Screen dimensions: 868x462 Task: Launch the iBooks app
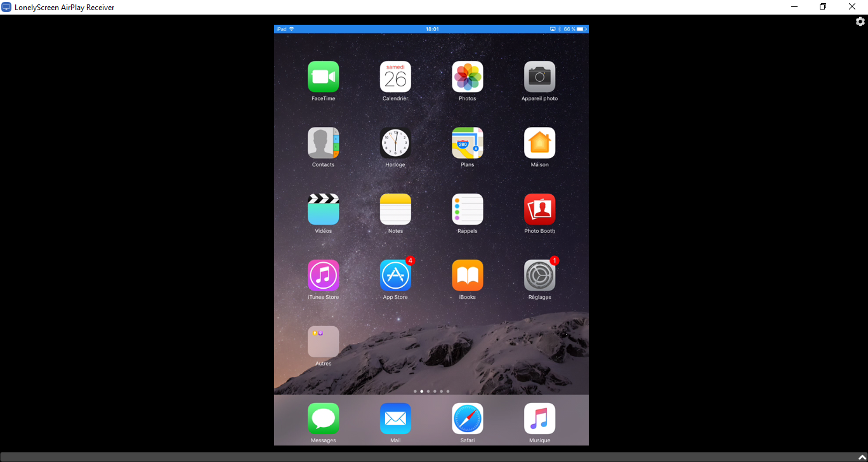click(468, 275)
